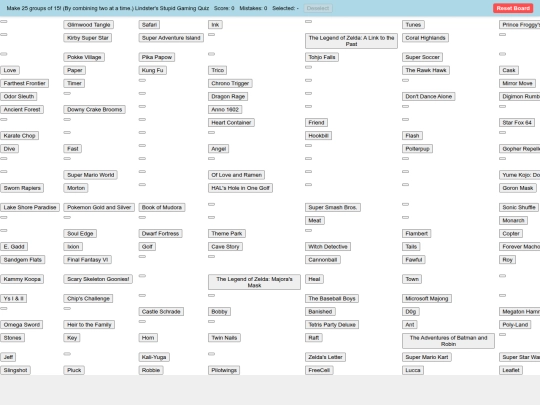Screen dimensions: 540x405
Task: Select the Lake Shore Paradise tile
Action: 30,207
